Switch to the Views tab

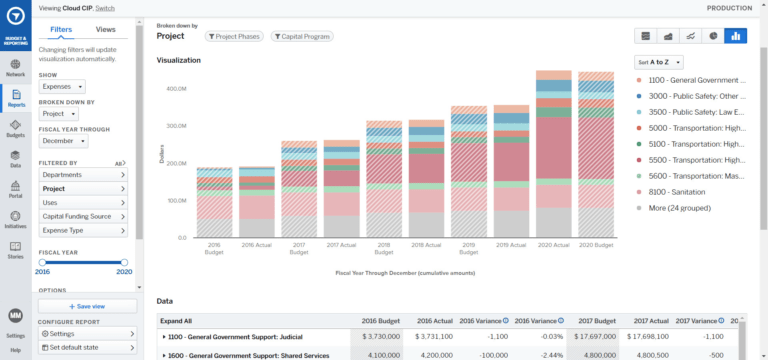[x=105, y=29]
